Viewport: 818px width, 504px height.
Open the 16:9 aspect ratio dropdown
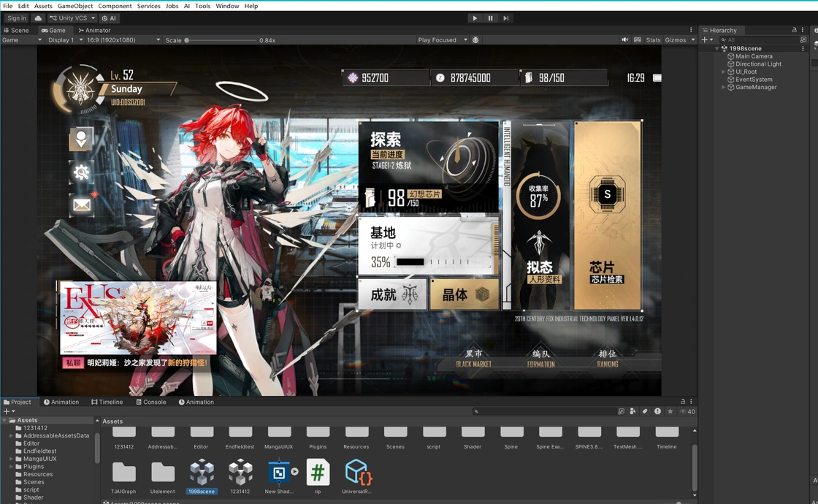123,39
